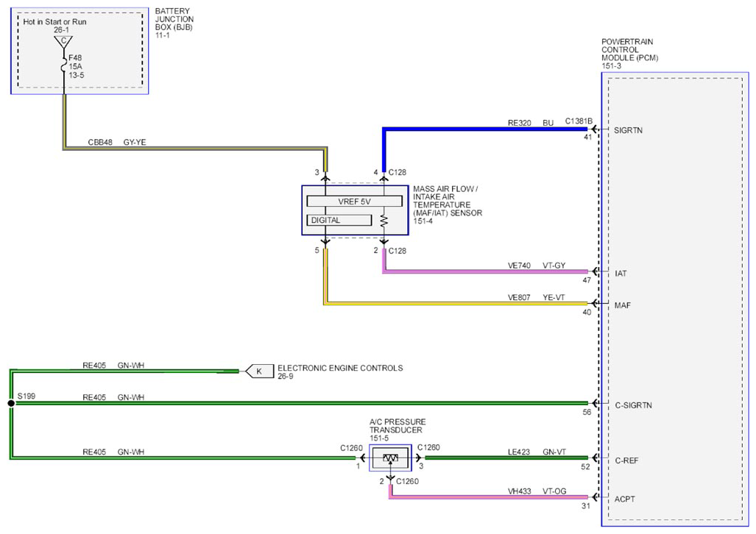Select circuit label CBB48

tap(100, 142)
